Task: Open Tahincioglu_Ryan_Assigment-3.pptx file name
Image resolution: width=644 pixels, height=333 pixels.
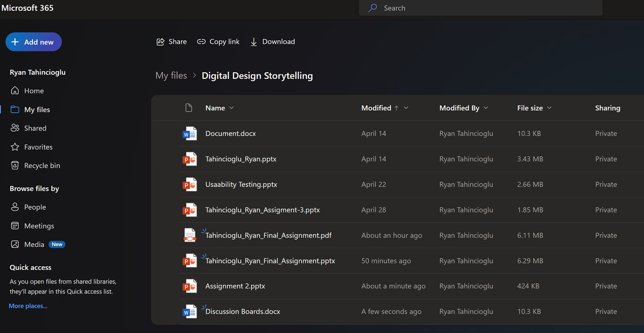Action: tap(262, 210)
